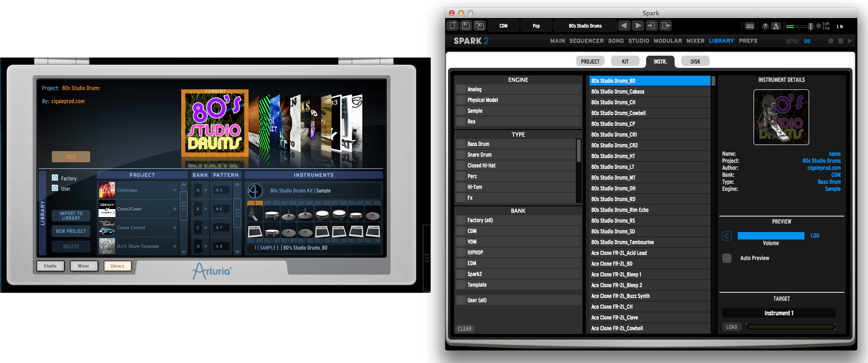Viewport: 868px width, 363px height.
Task: Click the IMPORT TO LIBRARY button
Action: click(x=71, y=216)
